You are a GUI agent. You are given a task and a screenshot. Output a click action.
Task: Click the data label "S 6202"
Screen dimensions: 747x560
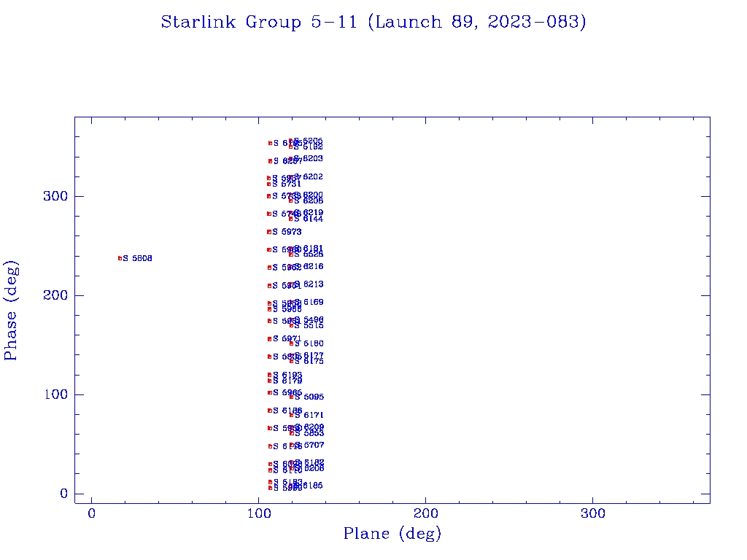(x=309, y=176)
